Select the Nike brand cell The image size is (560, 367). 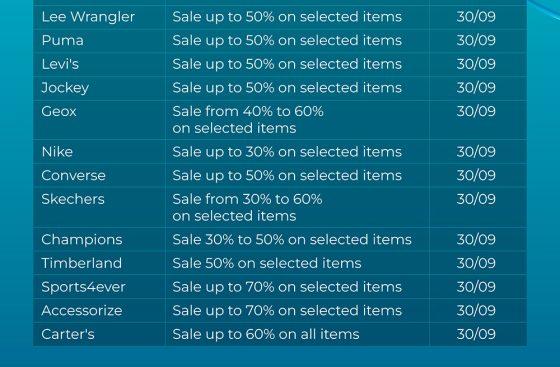pyautogui.click(x=99, y=152)
